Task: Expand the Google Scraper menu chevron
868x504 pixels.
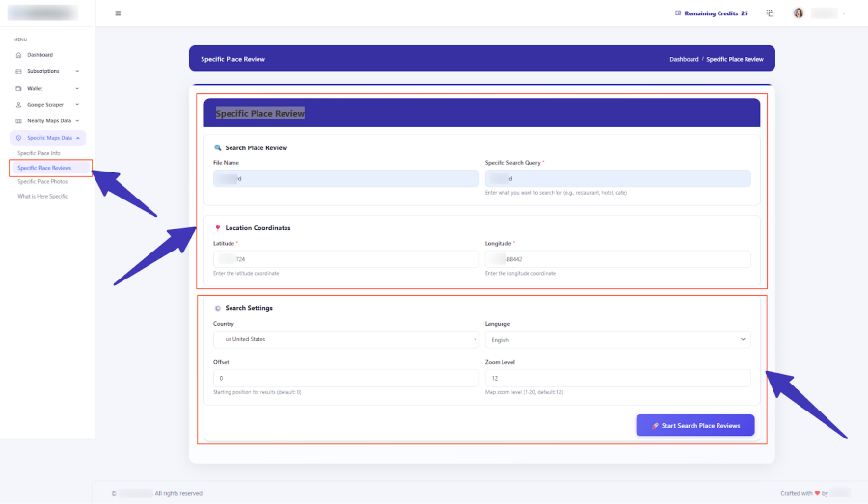Action: point(77,105)
